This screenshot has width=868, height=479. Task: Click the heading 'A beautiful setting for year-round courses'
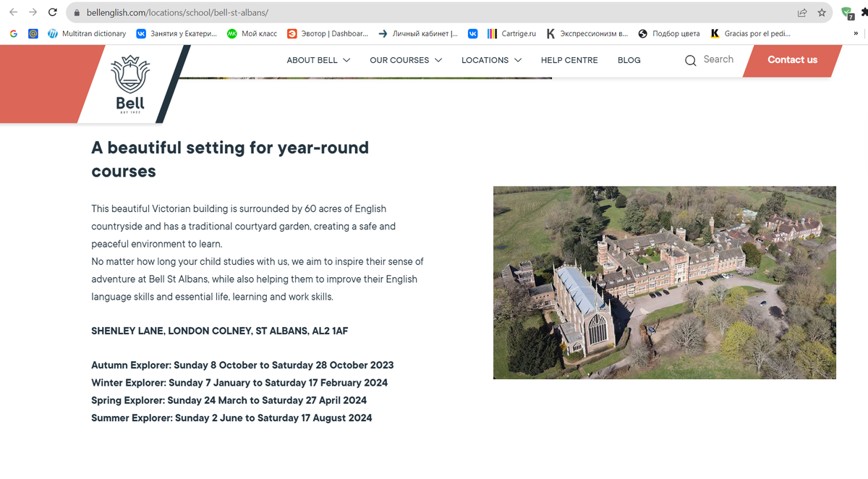230,159
